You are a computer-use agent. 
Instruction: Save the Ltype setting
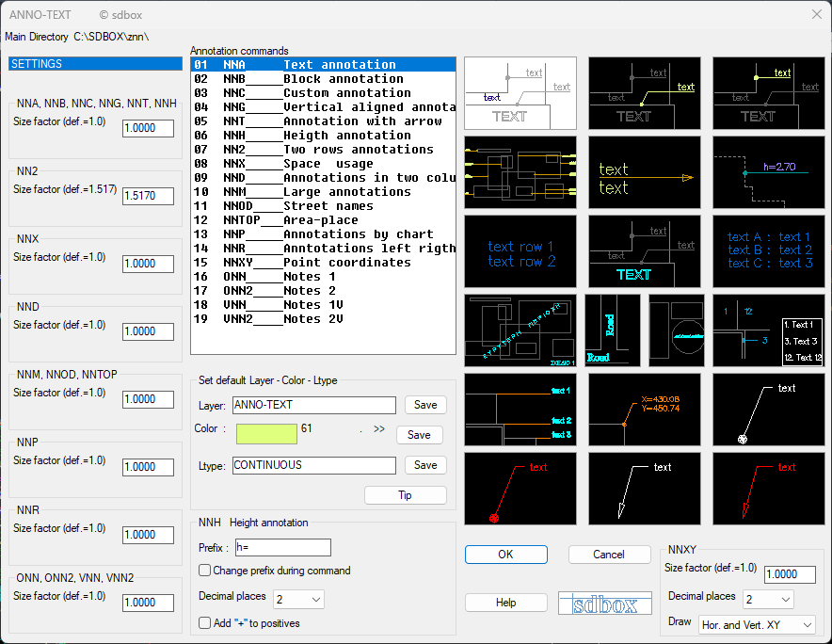point(425,465)
